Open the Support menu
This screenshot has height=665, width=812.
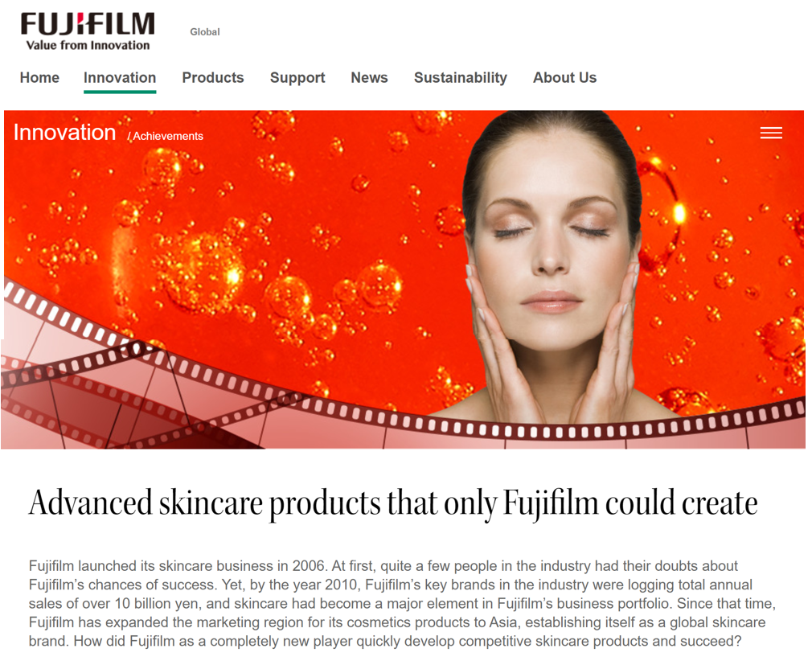coord(297,78)
